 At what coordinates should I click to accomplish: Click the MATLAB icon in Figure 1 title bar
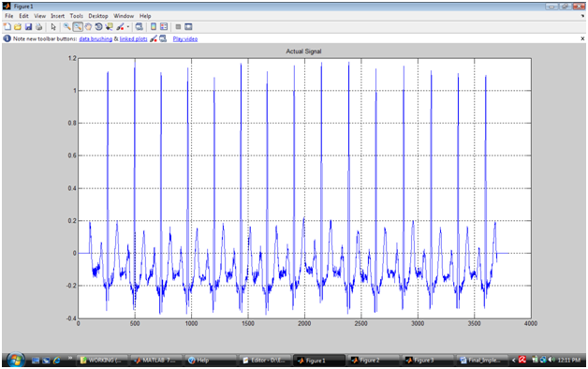(7, 6)
